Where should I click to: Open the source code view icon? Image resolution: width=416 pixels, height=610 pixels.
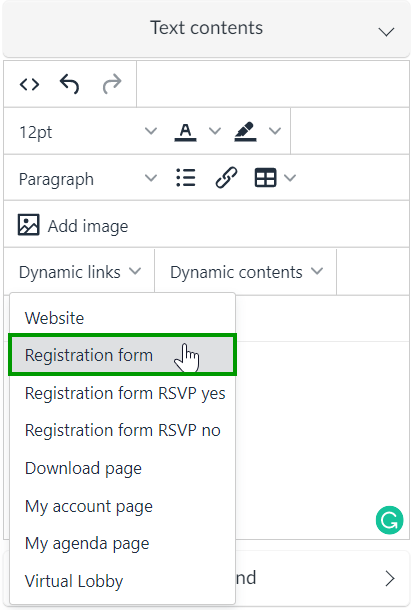30,84
